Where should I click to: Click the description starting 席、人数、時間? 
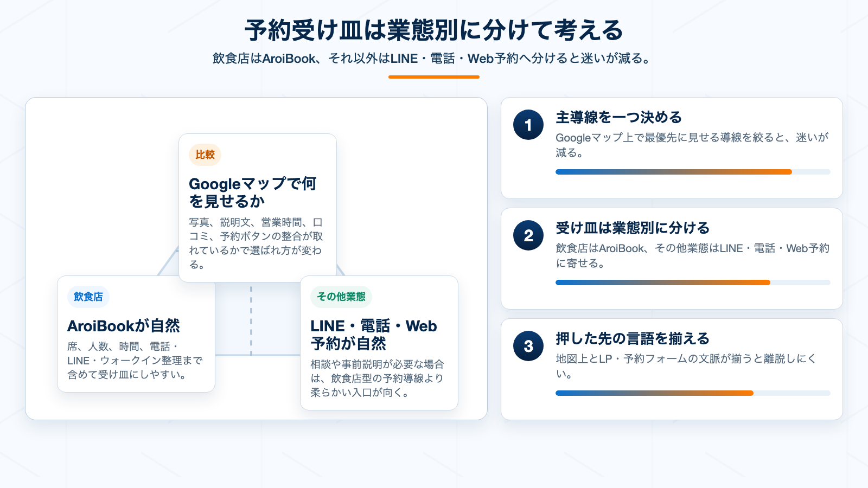(135, 361)
